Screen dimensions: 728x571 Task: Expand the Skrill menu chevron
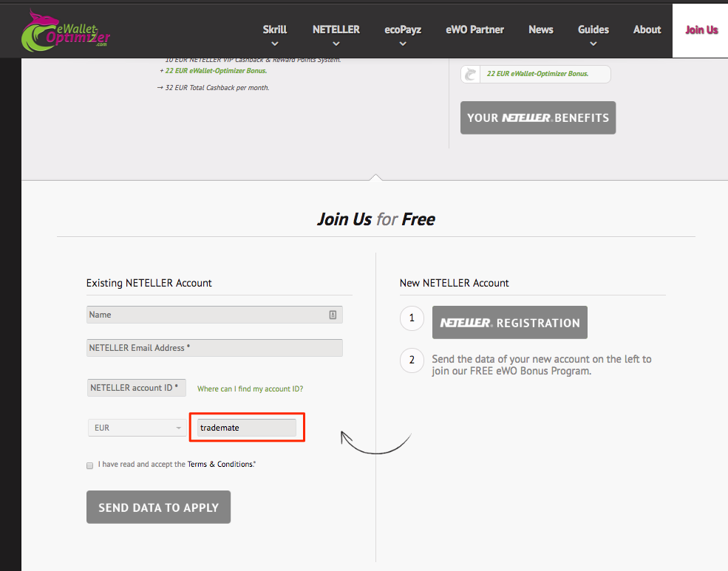275,44
